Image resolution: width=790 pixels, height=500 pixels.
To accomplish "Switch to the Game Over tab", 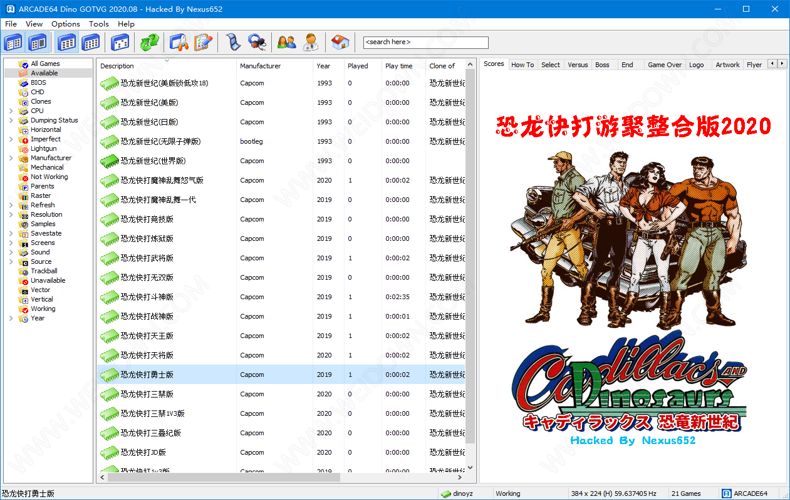I will pyautogui.click(x=665, y=65).
